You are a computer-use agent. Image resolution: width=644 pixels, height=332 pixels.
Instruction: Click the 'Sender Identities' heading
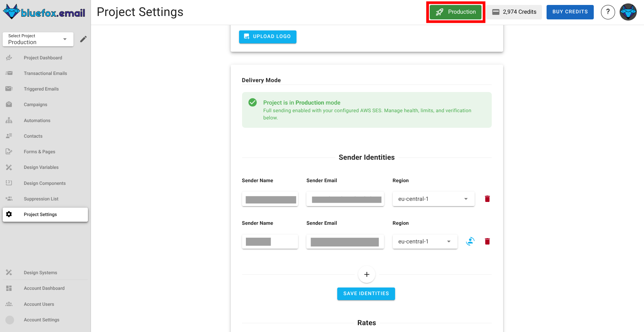pyautogui.click(x=367, y=157)
